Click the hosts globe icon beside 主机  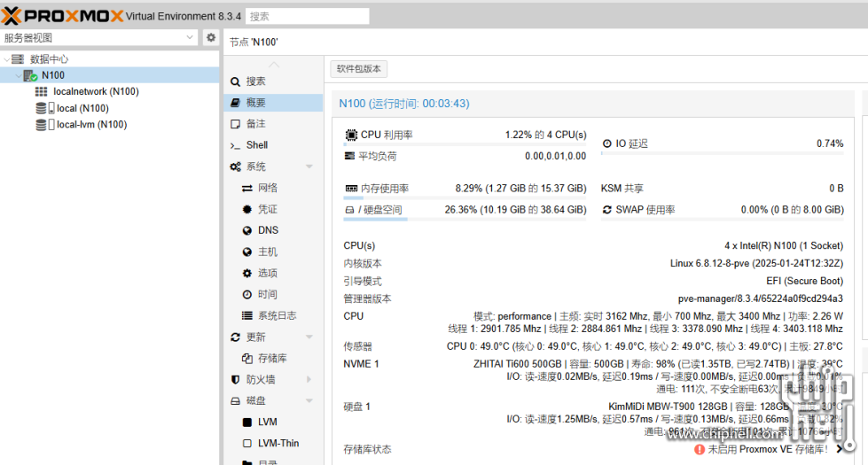246,252
